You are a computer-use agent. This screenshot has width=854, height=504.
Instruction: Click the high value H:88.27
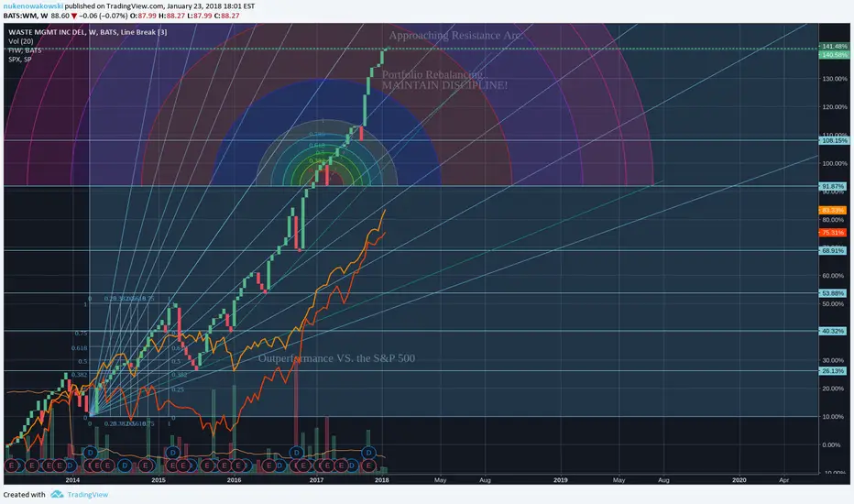tap(170, 16)
